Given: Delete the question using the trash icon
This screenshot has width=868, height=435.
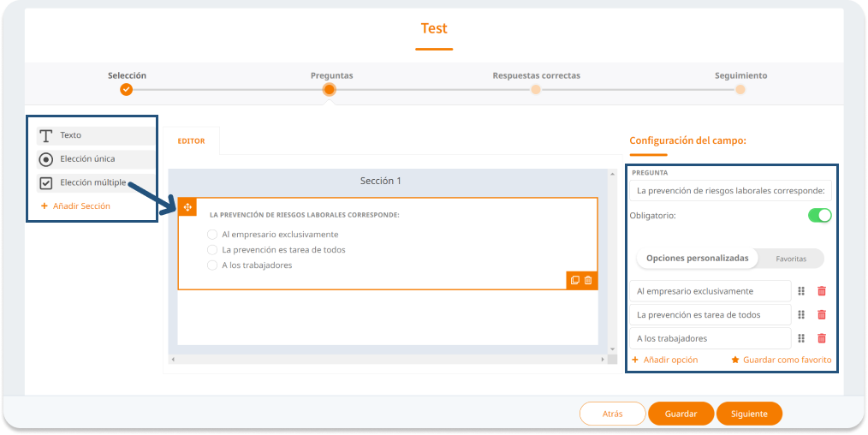Looking at the screenshot, I should click(x=588, y=280).
